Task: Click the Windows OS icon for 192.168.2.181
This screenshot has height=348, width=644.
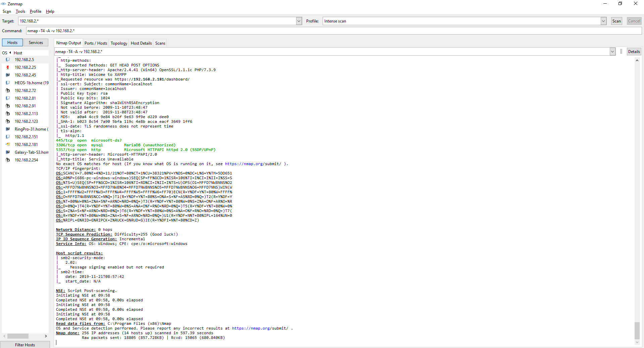Action: pyautogui.click(x=7, y=145)
